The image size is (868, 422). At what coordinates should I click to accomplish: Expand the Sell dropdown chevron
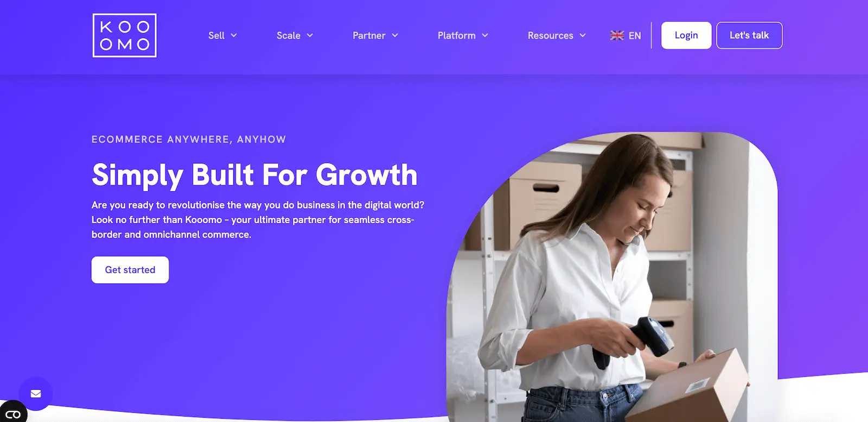click(234, 35)
